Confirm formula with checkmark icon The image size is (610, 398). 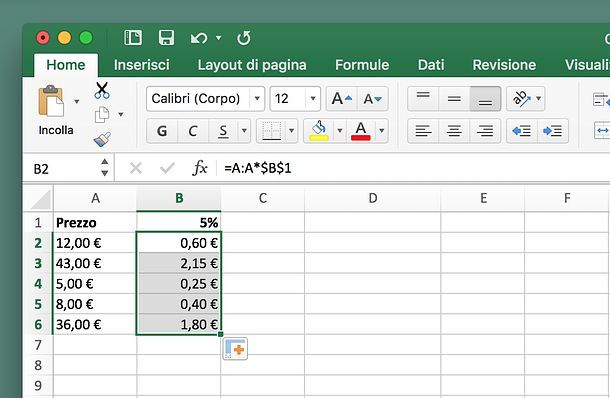[167, 168]
